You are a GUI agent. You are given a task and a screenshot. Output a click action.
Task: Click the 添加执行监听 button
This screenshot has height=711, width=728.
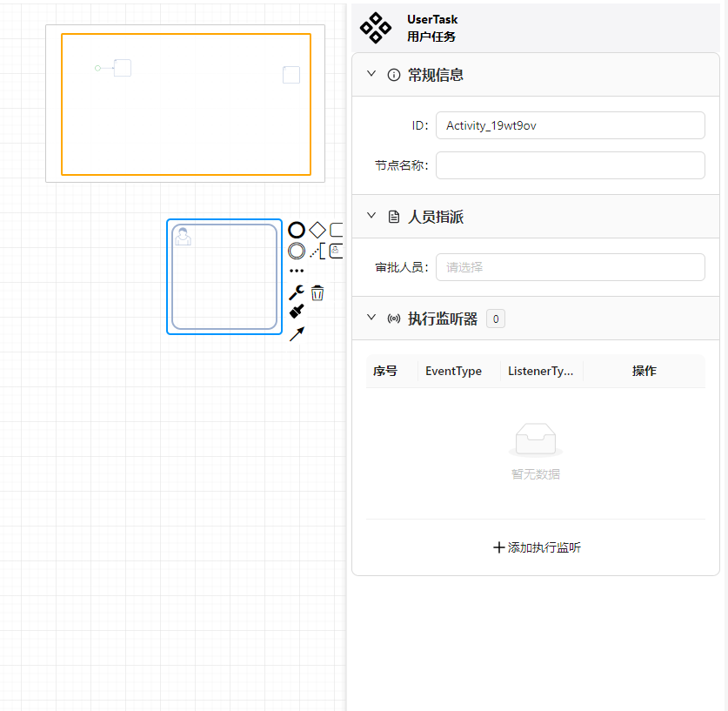[x=537, y=547]
